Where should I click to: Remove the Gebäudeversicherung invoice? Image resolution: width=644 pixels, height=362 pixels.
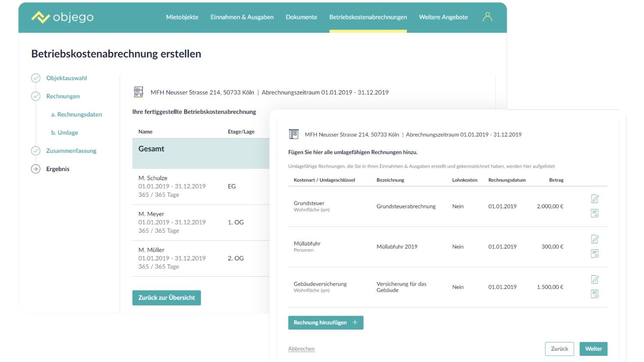[x=595, y=294]
